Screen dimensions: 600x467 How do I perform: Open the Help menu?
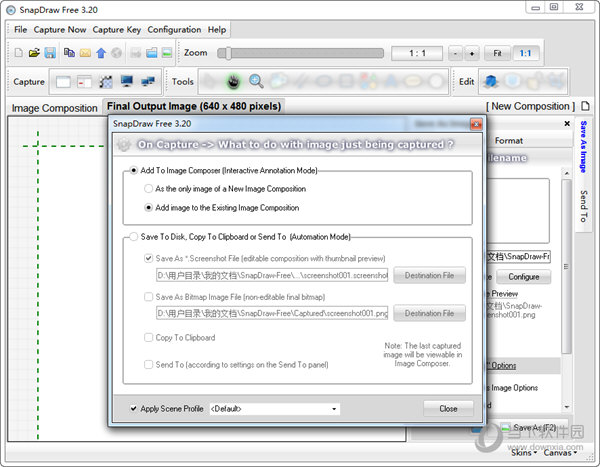coord(217,29)
